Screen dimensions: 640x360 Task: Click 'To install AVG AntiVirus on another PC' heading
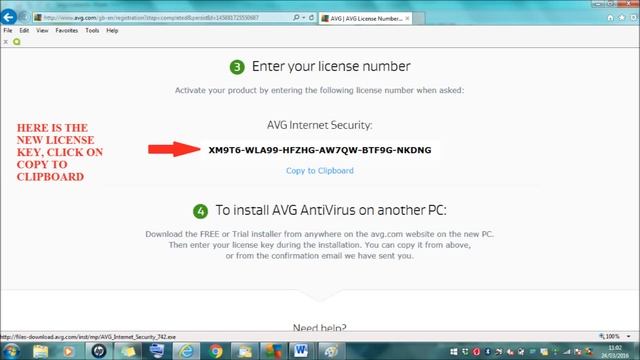[x=331, y=210]
